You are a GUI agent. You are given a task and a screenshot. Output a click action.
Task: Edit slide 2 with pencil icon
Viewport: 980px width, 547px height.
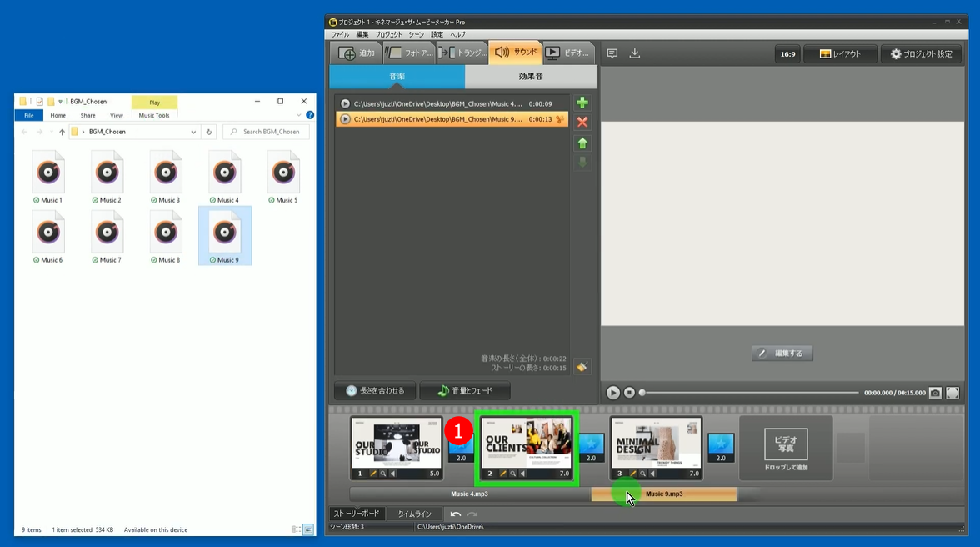503,474
